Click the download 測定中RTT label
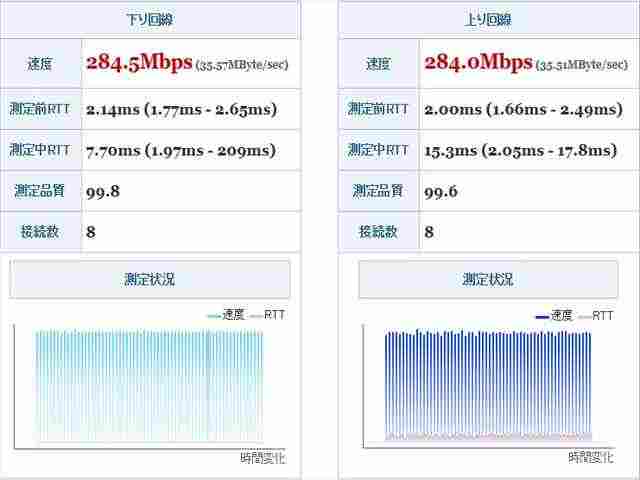Viewport: 640px width, 480px height. click(x=40, y=150)
